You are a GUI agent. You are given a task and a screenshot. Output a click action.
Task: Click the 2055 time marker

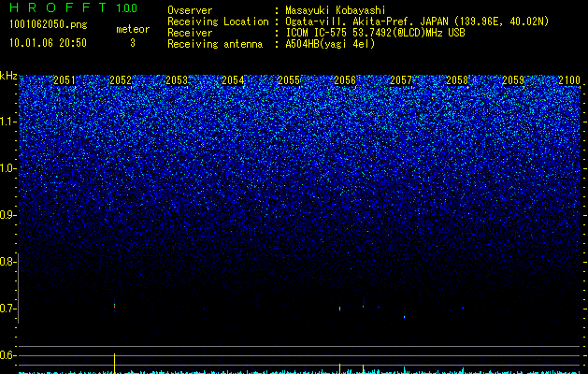click(x=289, y=80)
